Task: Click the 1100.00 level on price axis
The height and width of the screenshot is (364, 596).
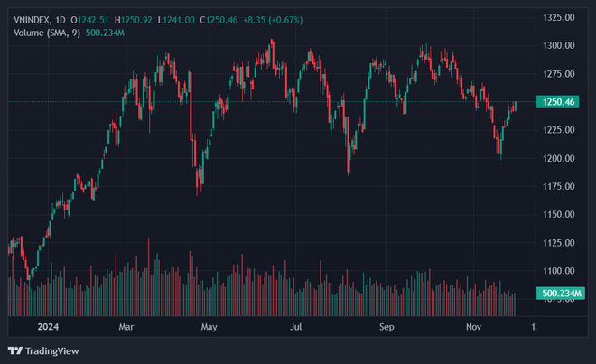Action: (x=560, y=271)
